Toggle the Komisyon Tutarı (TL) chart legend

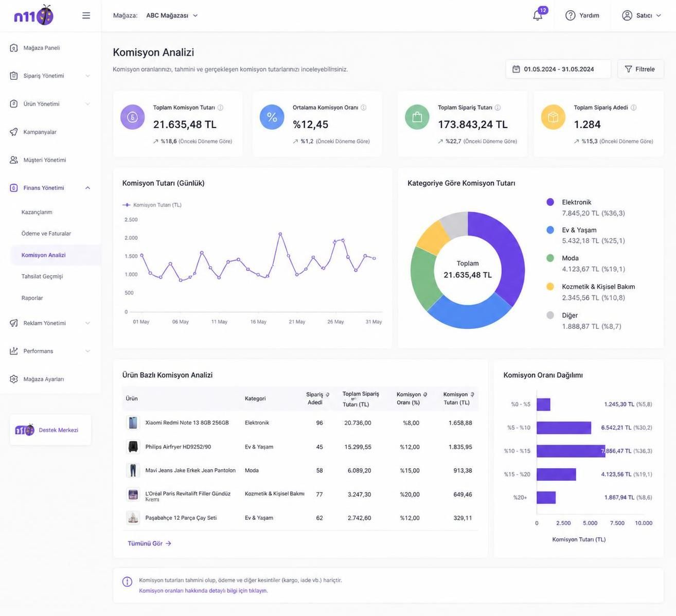point(152,205)
